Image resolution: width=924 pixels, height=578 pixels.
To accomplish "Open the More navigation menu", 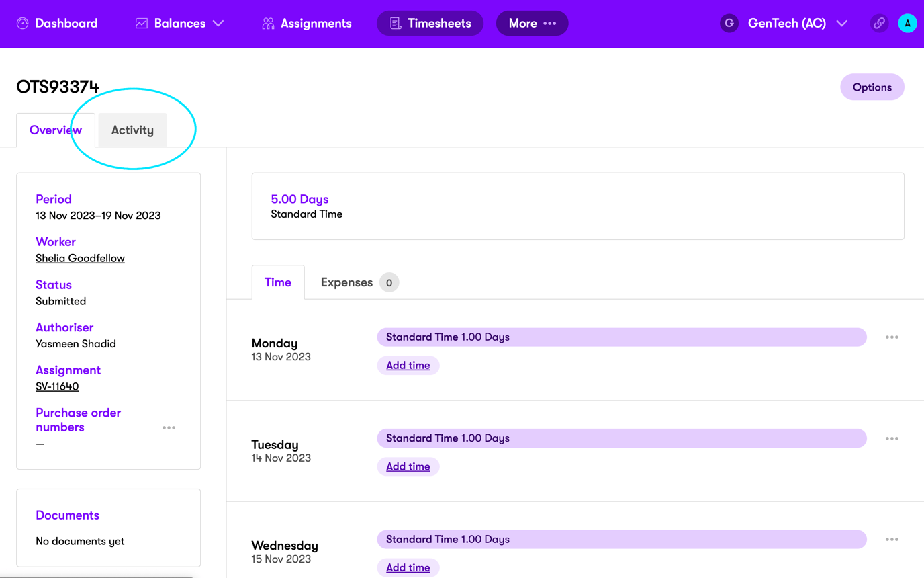I will pos(532,24).
